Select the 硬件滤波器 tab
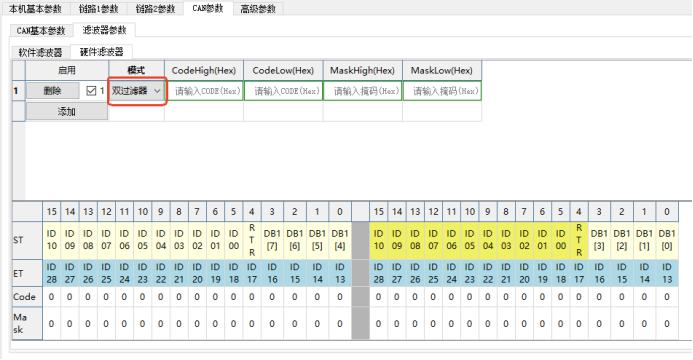This screenshot has height=360, width=693. click(101, 52)
